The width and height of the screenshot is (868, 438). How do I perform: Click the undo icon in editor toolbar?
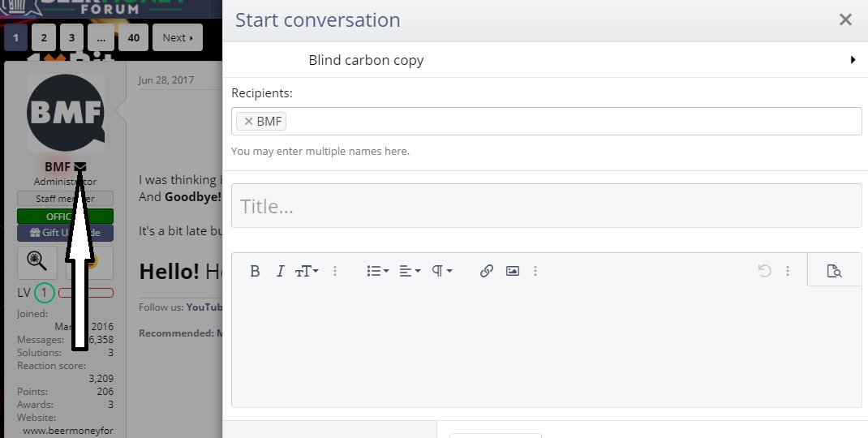tap(764, 271)
